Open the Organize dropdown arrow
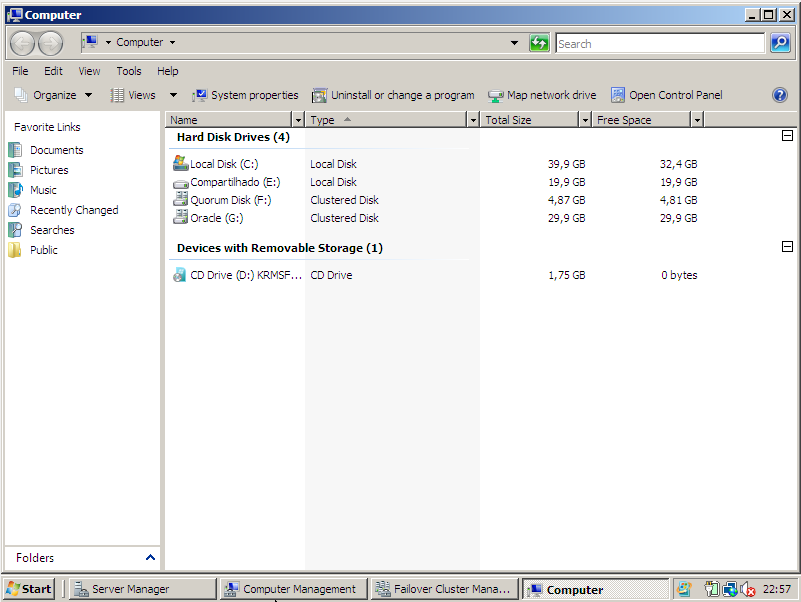The height and width of the screenshot is (602, 801). click(x=88, y=95)
